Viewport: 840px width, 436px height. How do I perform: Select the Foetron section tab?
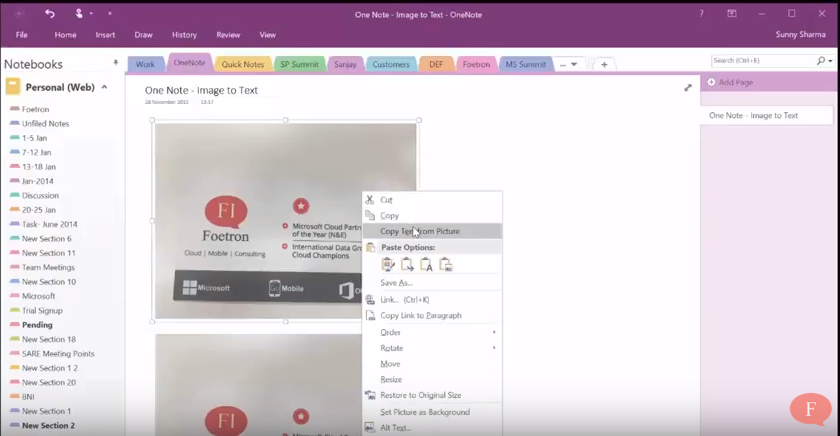coord(476,64)
